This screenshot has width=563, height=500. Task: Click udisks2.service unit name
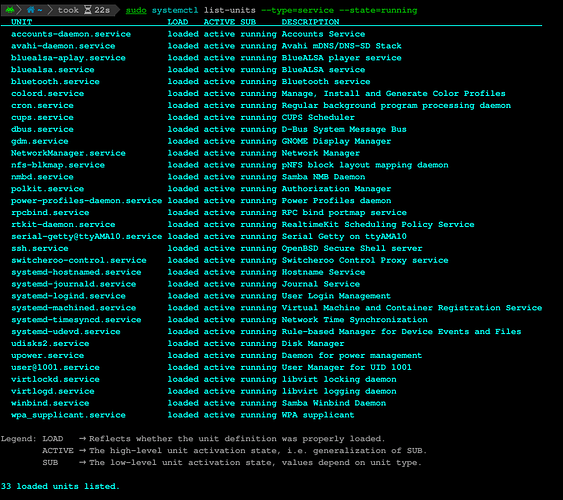50,344
